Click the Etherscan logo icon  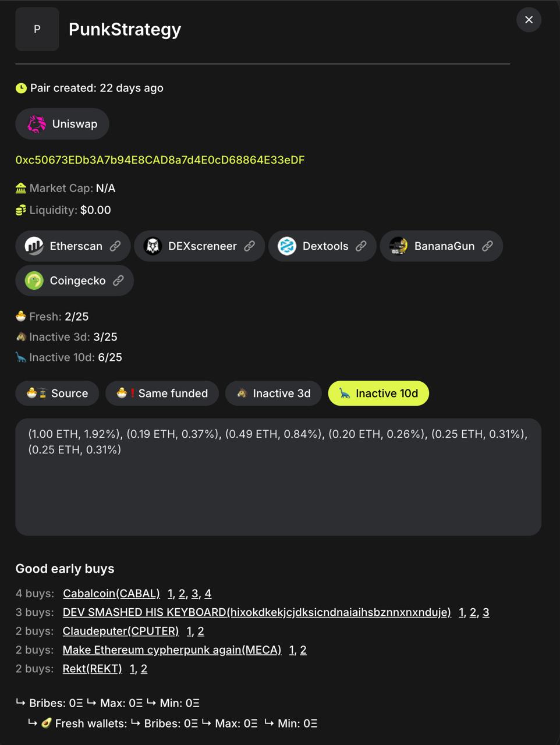coord(34,246)
